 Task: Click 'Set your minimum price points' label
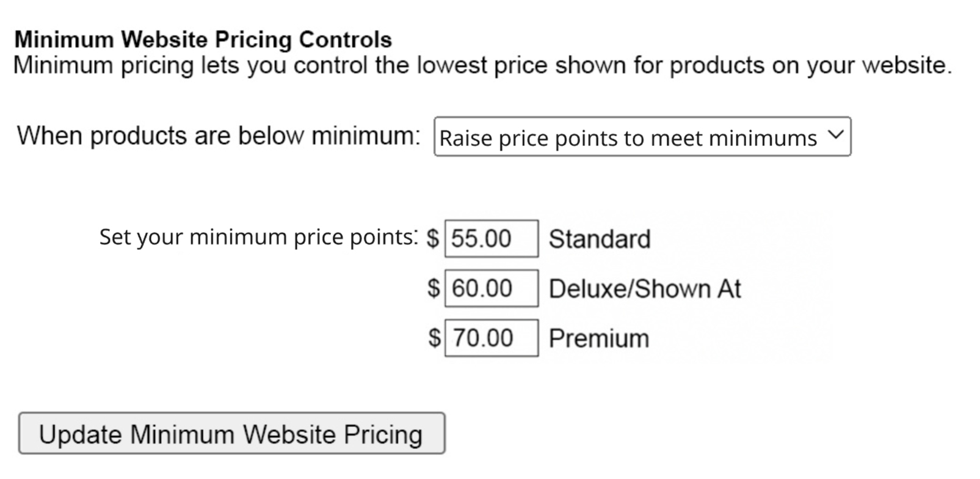pos(258,237)
